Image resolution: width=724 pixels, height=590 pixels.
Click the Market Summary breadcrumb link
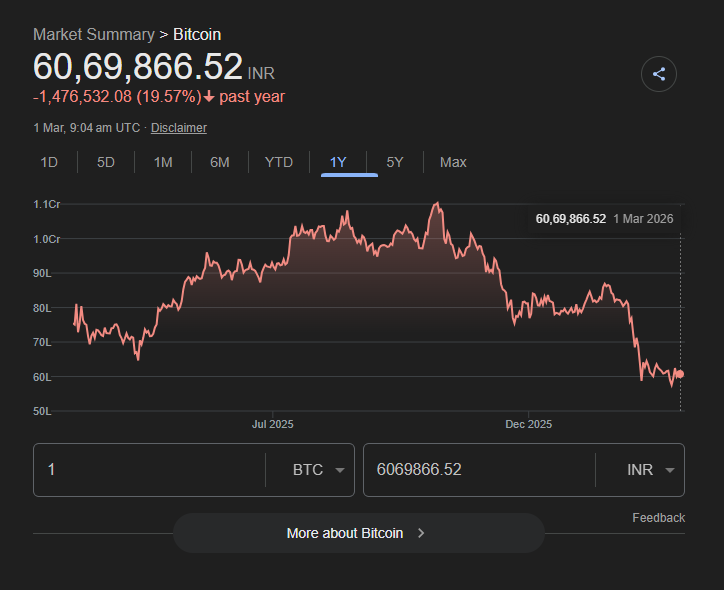click(x=94, y=34)
